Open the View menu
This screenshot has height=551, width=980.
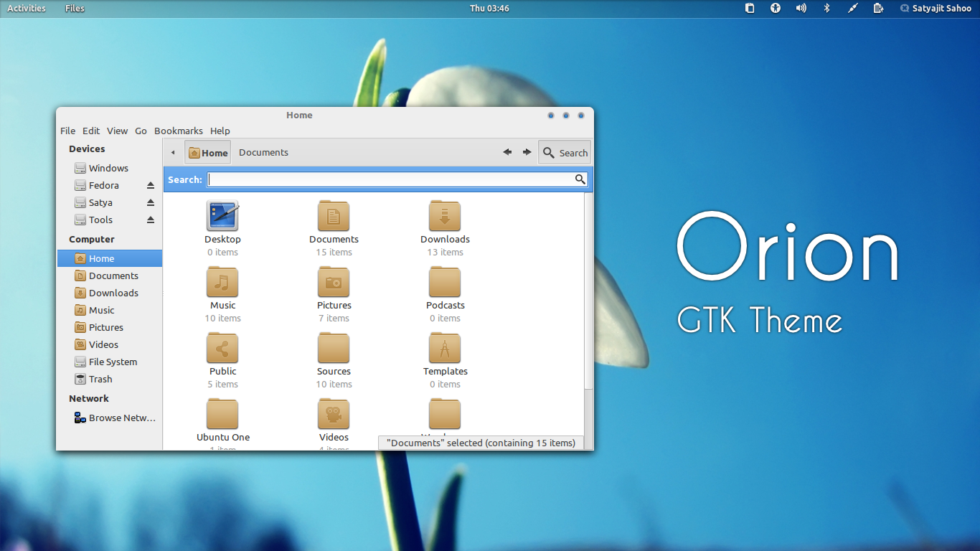[117, 131]
